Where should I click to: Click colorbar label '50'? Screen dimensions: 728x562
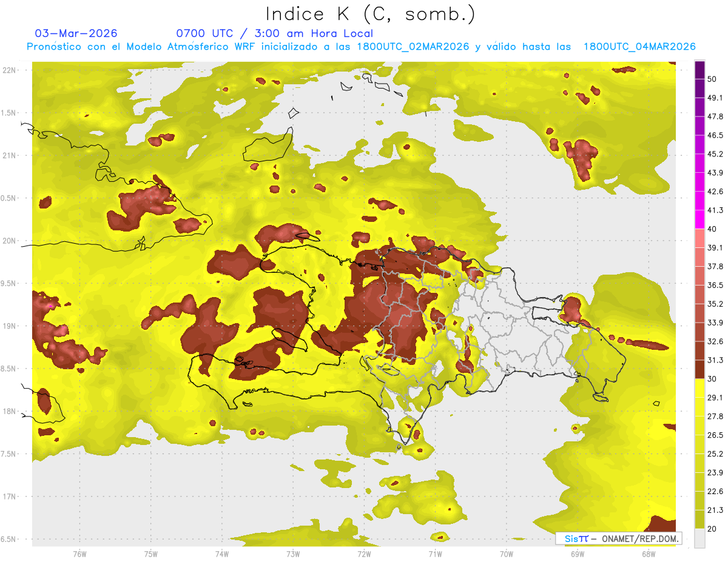coord(712,79)
